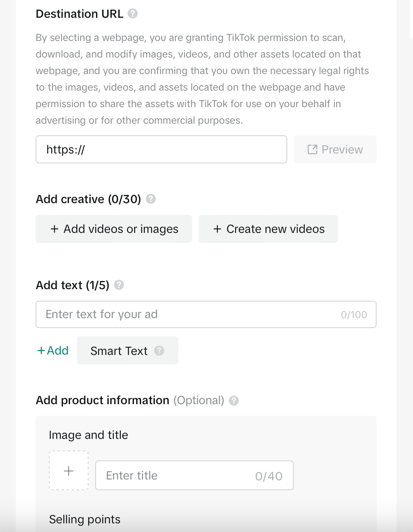Click the plus icon in dashed image box
This screenshot has height=532, width=413.
(69, 471)
